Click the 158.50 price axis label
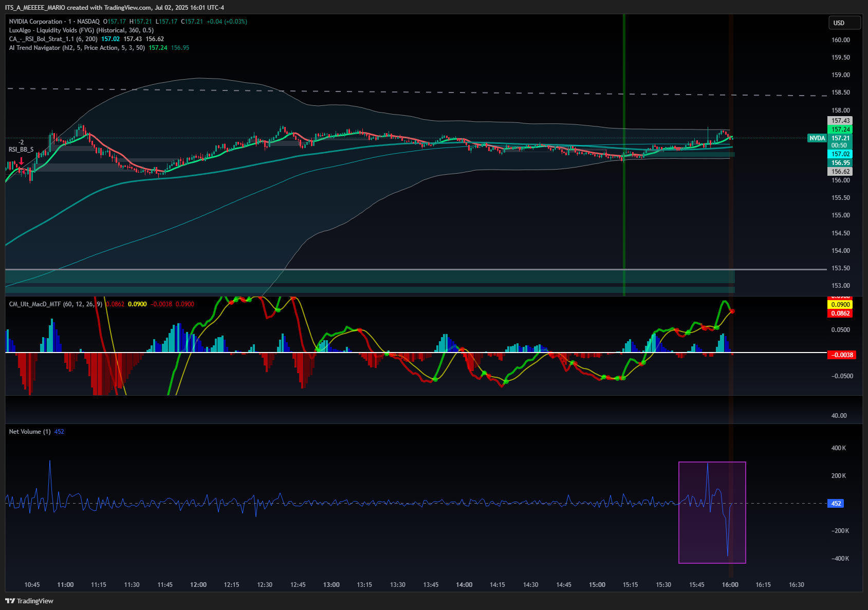868x610 pixels. (x=841, y=93)
